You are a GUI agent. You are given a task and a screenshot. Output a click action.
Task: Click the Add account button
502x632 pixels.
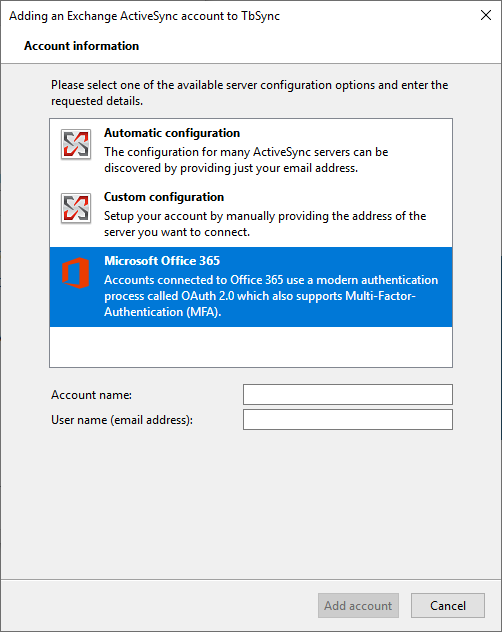(358, 605)
